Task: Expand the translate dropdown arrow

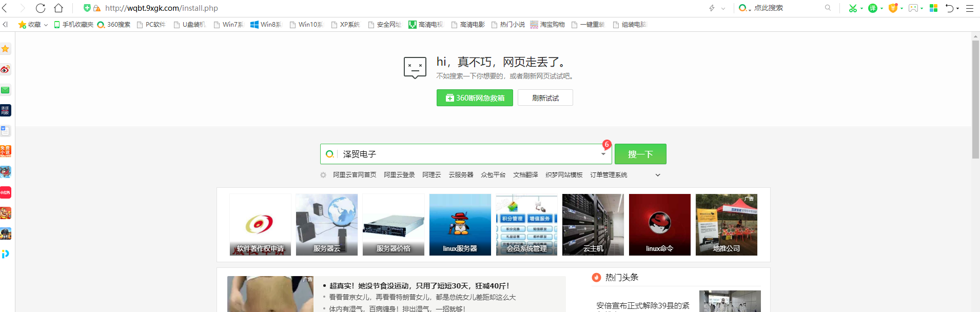Action: click(881, 8)
